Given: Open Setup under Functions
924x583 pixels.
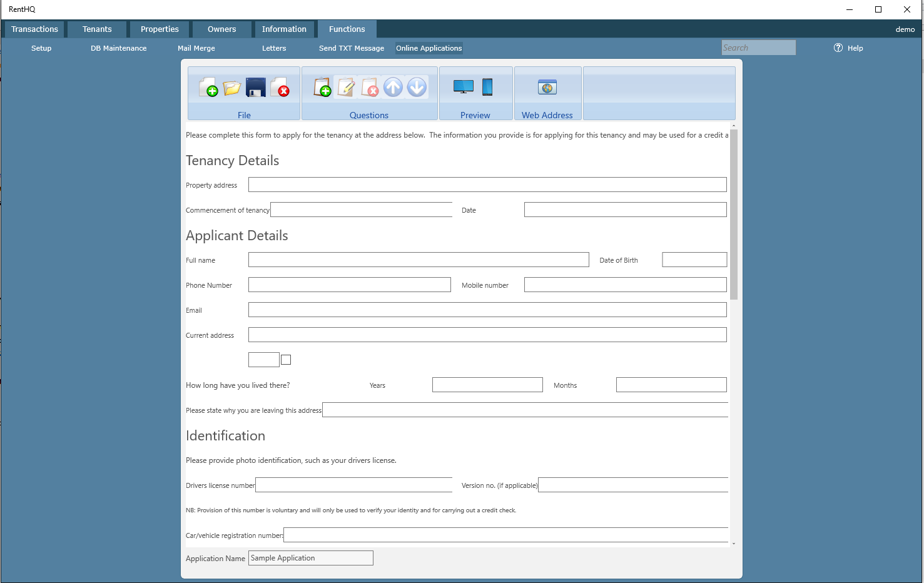Looking at the screenshot, I should [x=41, y=48].
